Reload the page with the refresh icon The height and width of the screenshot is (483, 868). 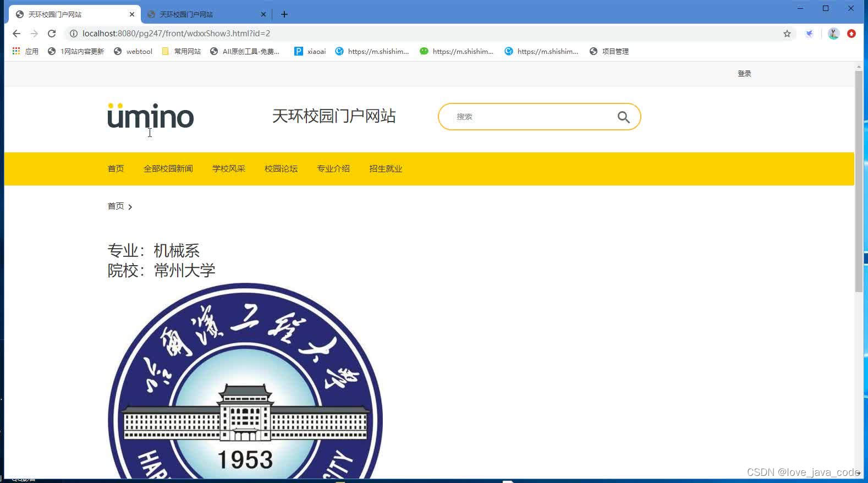click(52, 34)
